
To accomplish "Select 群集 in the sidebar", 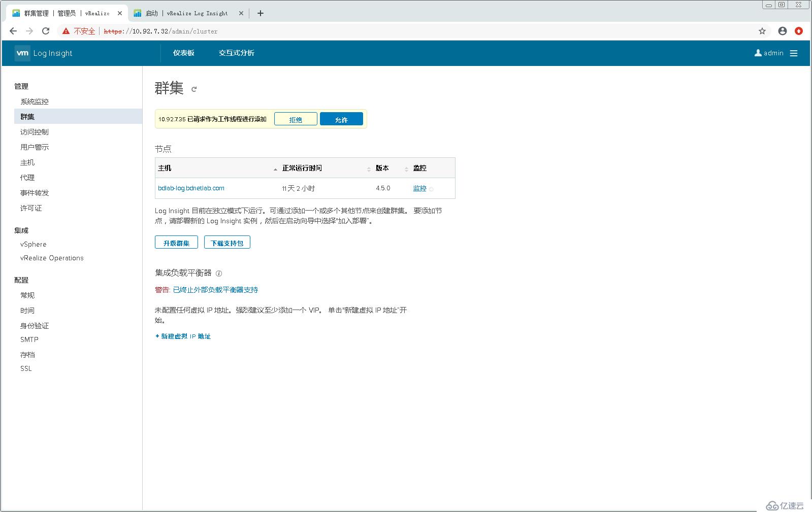I will coord(78,116).
